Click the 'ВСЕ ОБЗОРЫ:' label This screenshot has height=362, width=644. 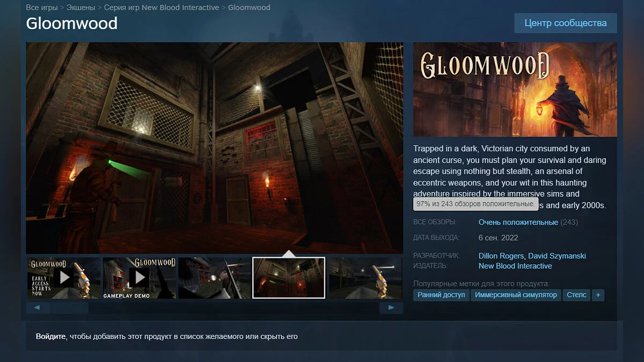tap(435, 222)
